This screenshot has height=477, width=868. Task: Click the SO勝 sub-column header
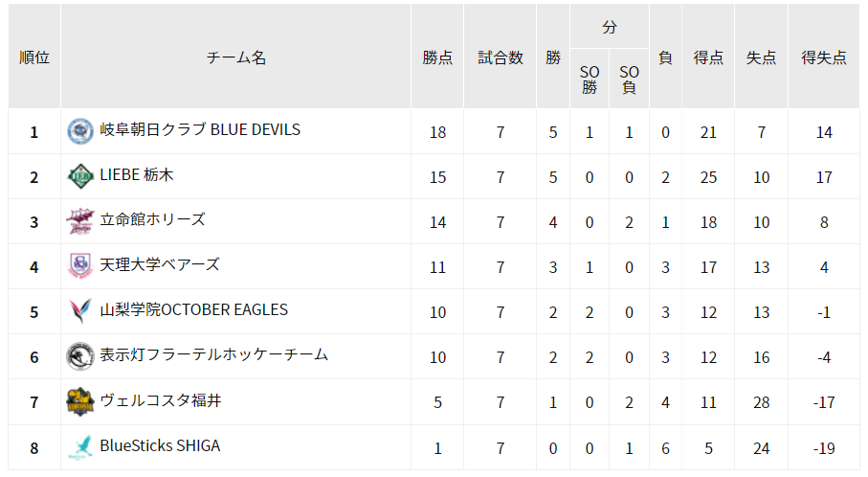pos(590,79)
